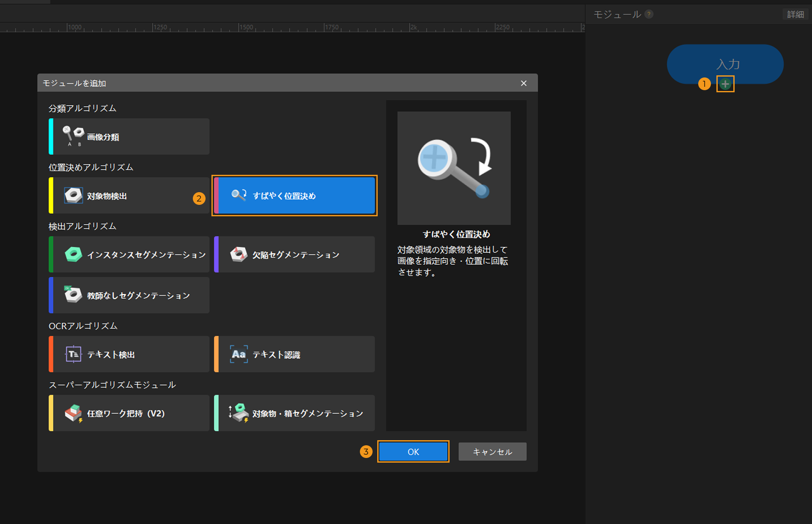Screen dimensions: 812x524
Task: Click the モジュール panel title
Action: pos(617,14)
